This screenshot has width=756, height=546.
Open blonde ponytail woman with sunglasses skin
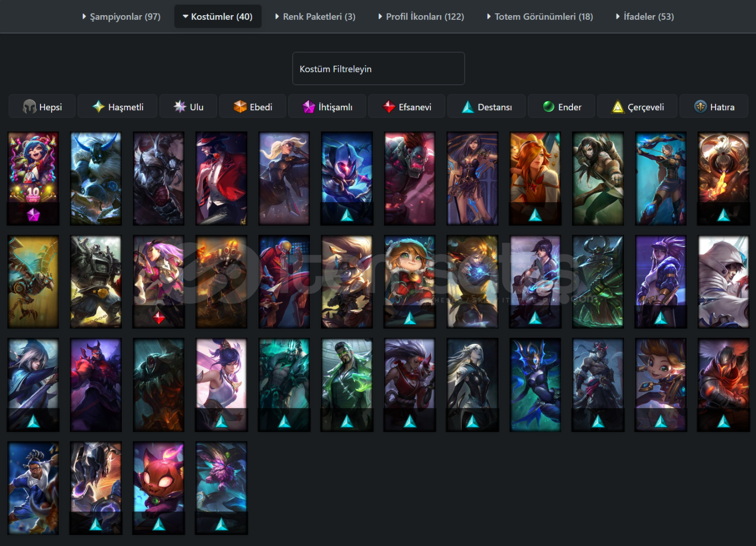click(284, 178)
